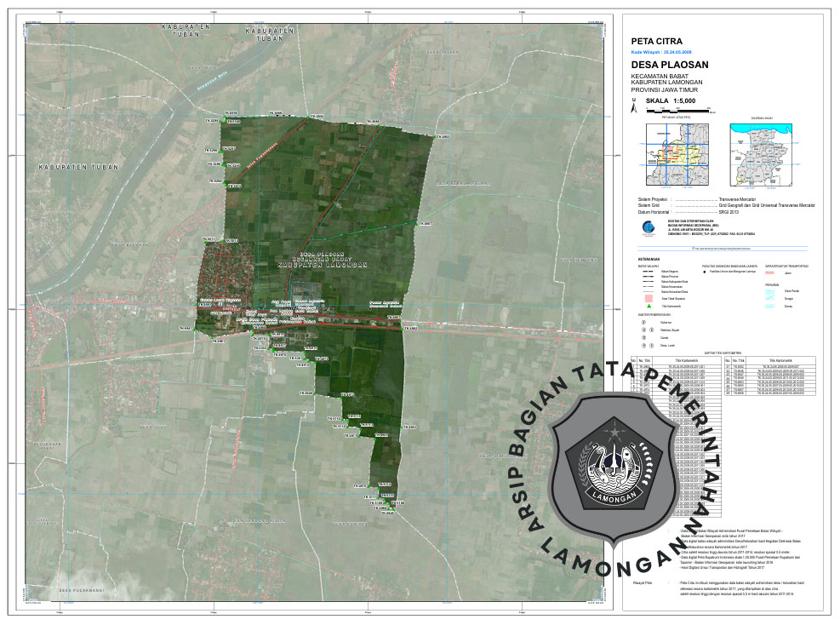Click the red Jalan road legend symbol
The width and height of the screenshot is (840, 625).
pos(771,273)
